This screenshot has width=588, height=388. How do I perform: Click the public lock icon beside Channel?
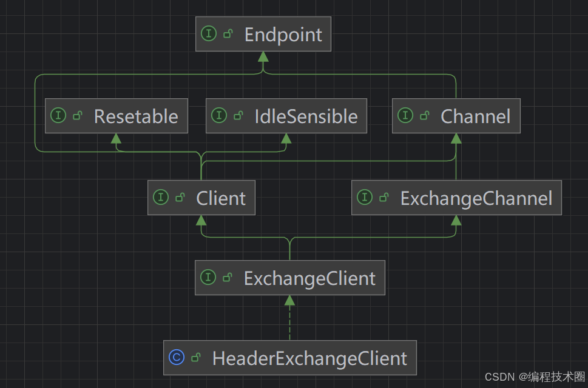tap(425, 116)
